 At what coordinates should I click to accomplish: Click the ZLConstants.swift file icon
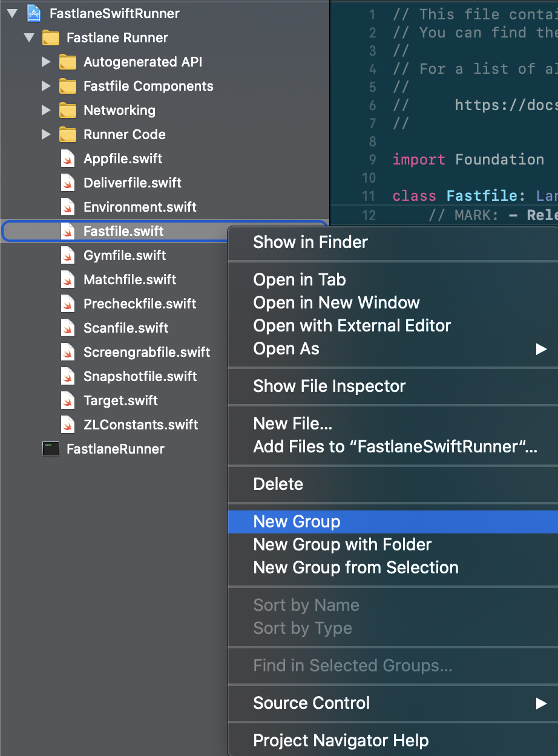(x=68, y=425)
